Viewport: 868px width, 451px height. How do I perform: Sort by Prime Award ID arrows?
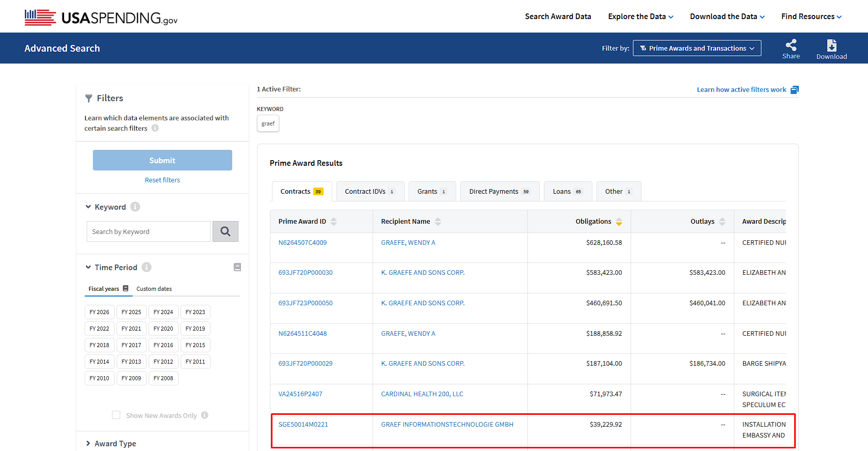[x=334, y=222]
